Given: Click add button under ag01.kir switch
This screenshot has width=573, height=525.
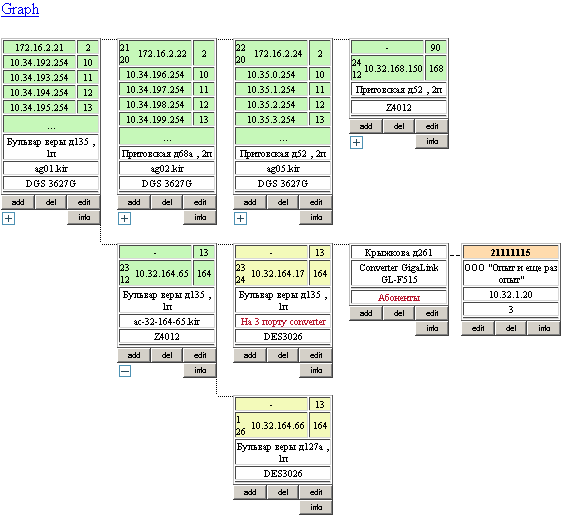Looking at the screenshot, I should coord(18,202).
